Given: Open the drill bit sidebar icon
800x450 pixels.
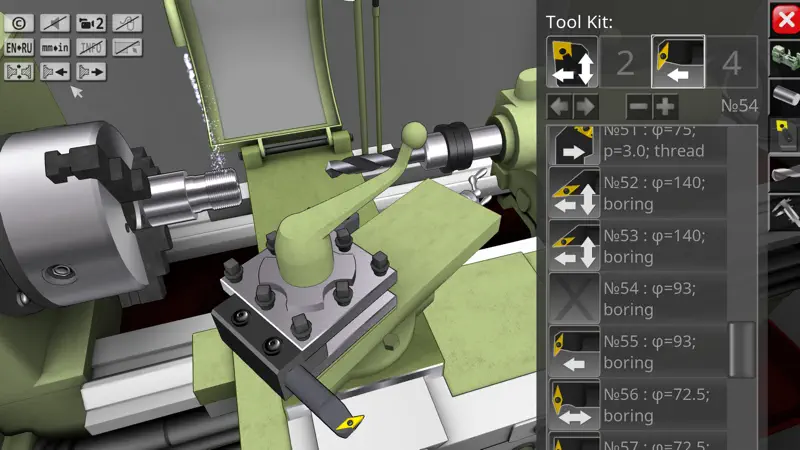Looking at the screenshot, I should coord(785,173).
